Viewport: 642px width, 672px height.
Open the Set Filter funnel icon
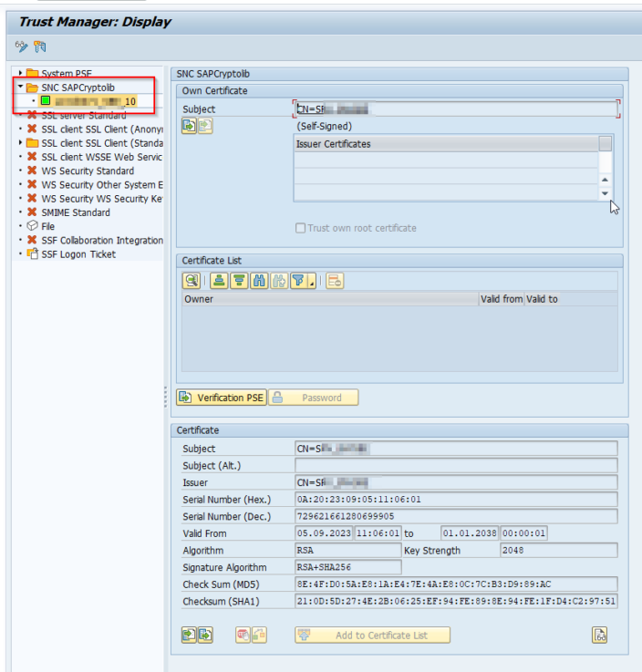pyautogui.click(x=299, y=281)
